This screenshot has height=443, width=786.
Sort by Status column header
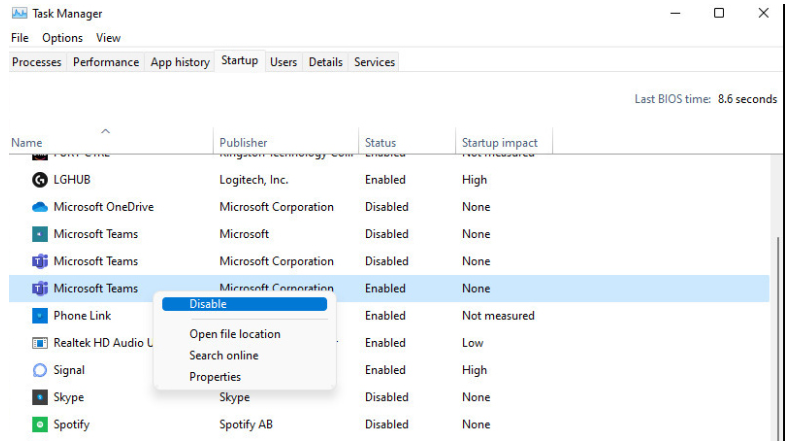tap(380, 143)
